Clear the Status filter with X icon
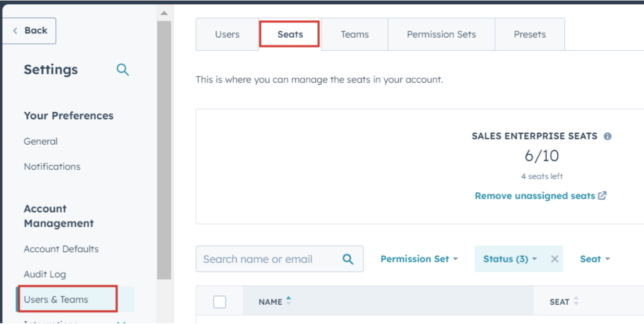The height and width of the screenshot is (324, 644). pos(555,259)
